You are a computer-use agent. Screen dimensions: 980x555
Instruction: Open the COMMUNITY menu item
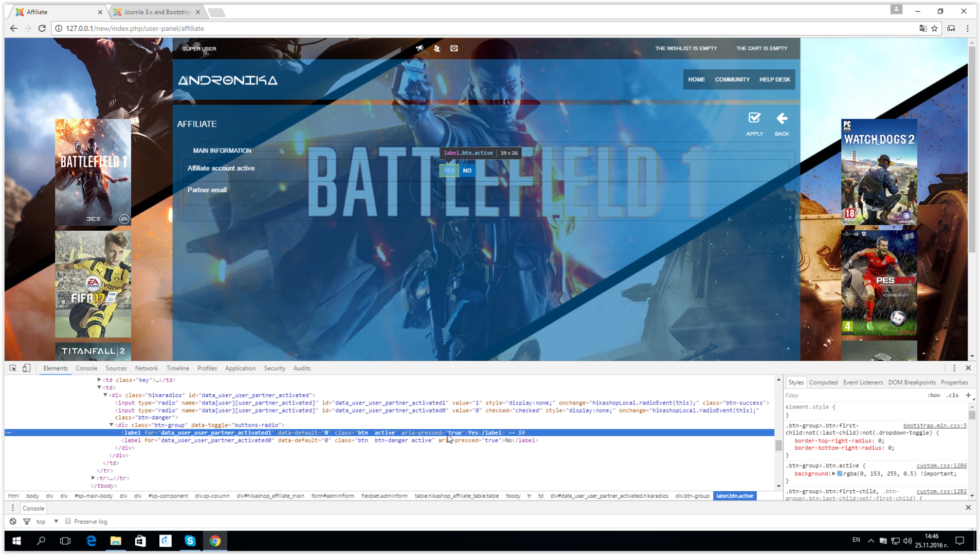point(732,80)
